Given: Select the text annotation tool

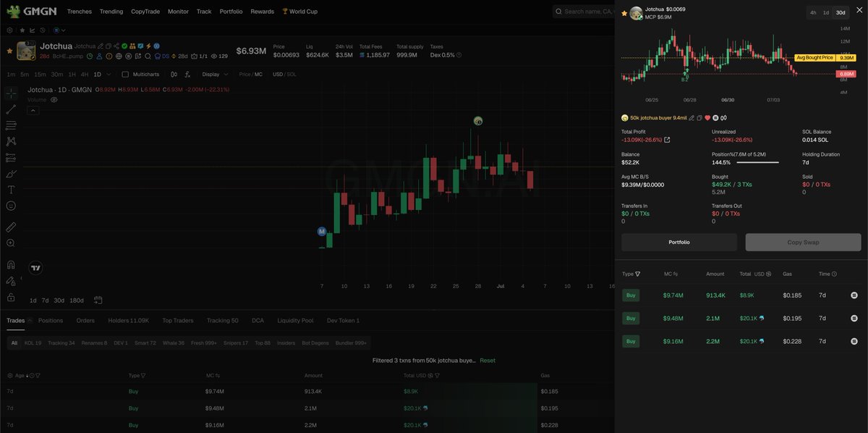Looking at the screenshot, I should coord(11,190).
